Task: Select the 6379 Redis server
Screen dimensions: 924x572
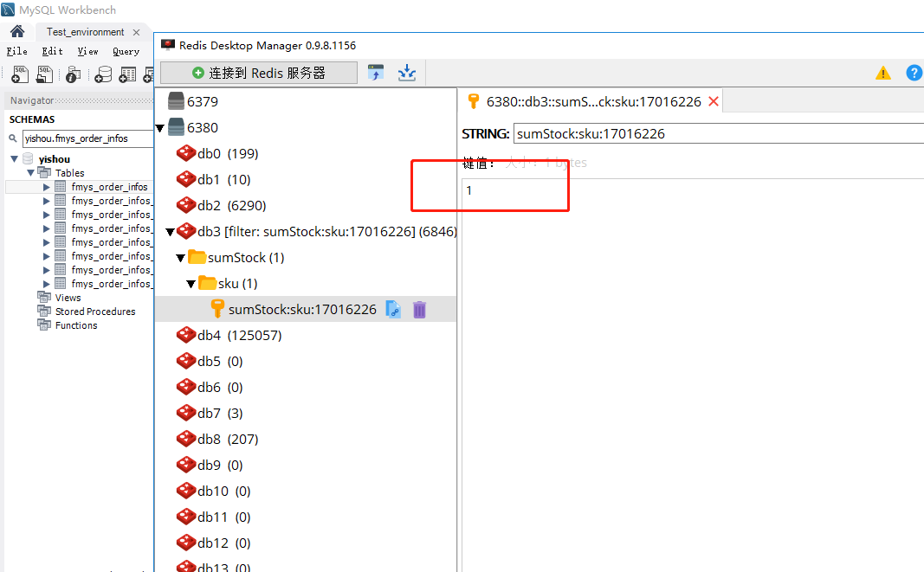Action: coord(202,101)
